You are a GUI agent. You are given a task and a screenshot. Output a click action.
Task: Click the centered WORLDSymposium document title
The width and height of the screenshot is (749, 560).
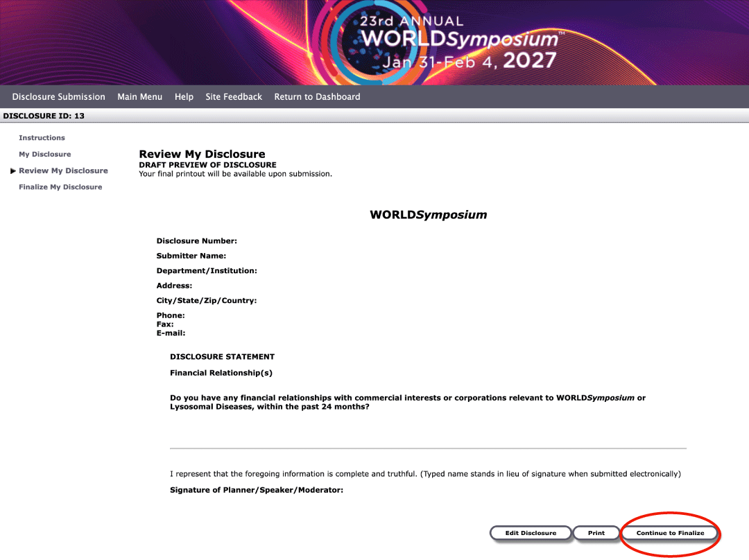coord(429,215)
